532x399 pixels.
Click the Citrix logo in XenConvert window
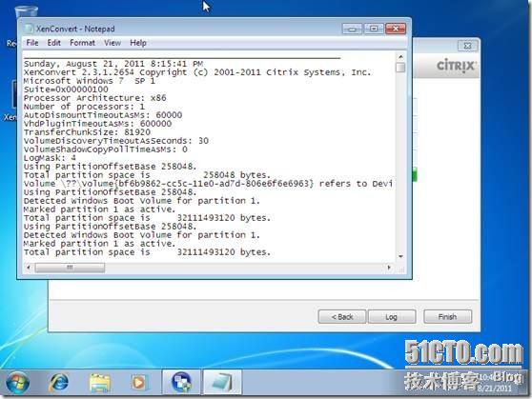click(457, 66)
